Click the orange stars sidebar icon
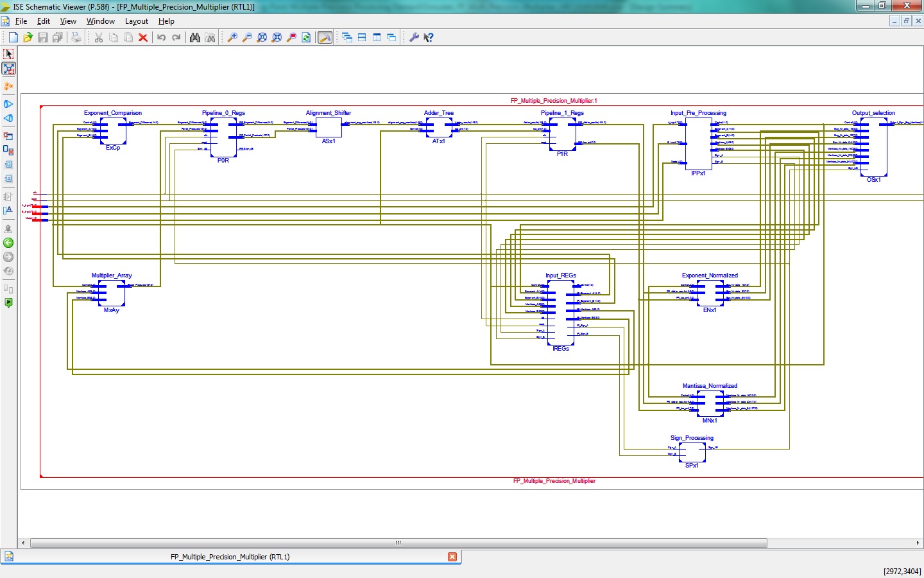Screen dimensions: 924x578 coord(8,86)
